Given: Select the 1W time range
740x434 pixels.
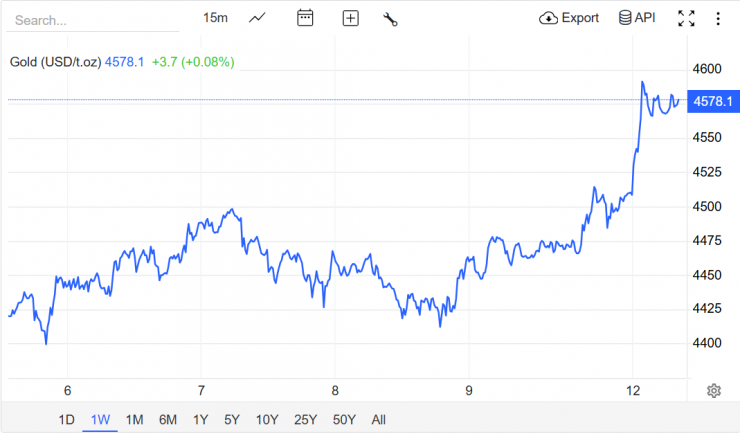Looking at the screenshot, I should [x=100, y=419].
